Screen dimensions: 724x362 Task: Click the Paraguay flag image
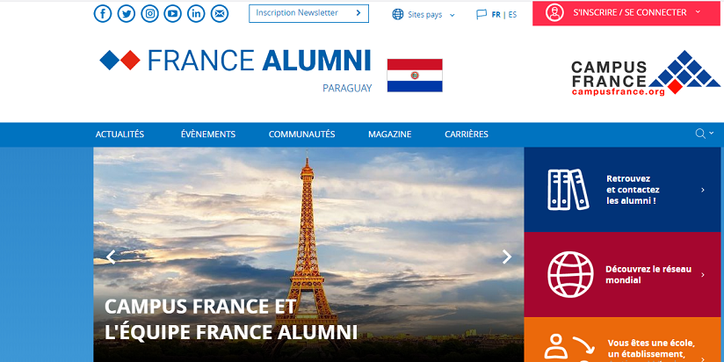pyautogui.click(x=415, y=75)
